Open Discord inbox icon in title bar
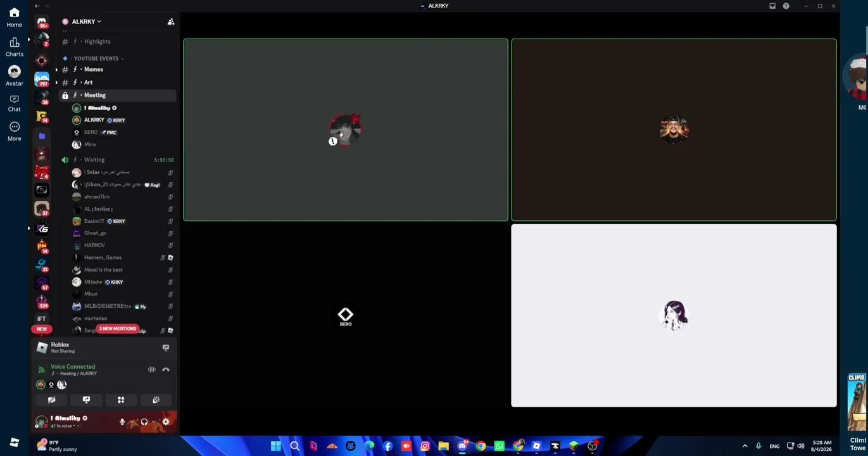Image resolution: width=868 pixels, height=456 pixels. [x=772, y=6]
